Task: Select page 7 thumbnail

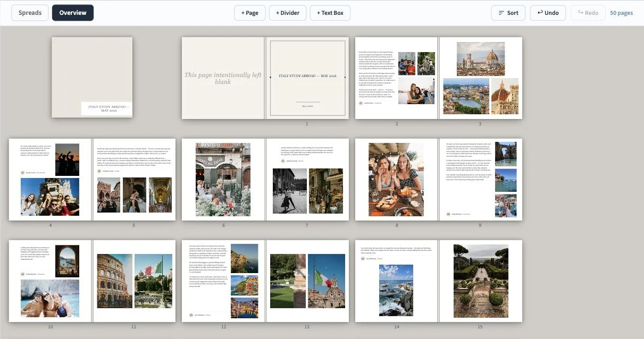Action: pyautogui.click(x=307, y=180)
